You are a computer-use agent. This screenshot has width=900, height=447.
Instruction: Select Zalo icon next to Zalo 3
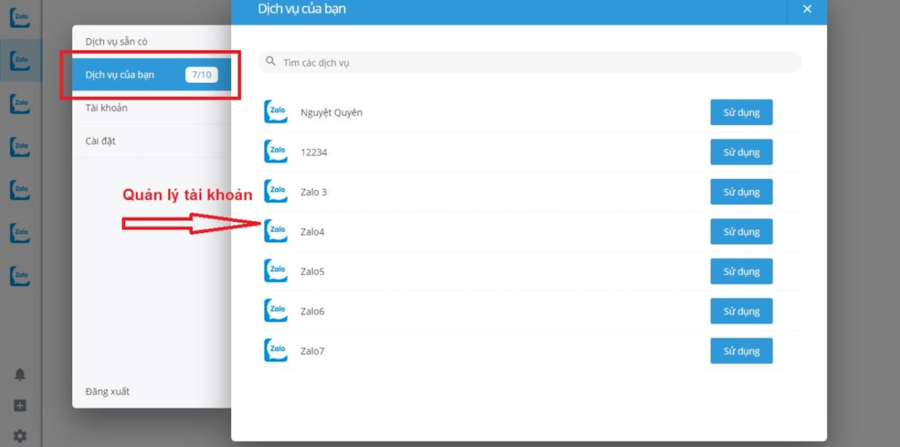(276, 192)
